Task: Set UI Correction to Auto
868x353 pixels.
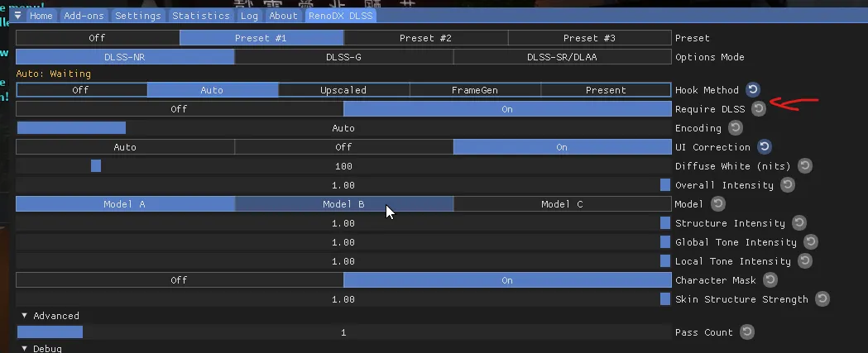Action: point(125,147)
